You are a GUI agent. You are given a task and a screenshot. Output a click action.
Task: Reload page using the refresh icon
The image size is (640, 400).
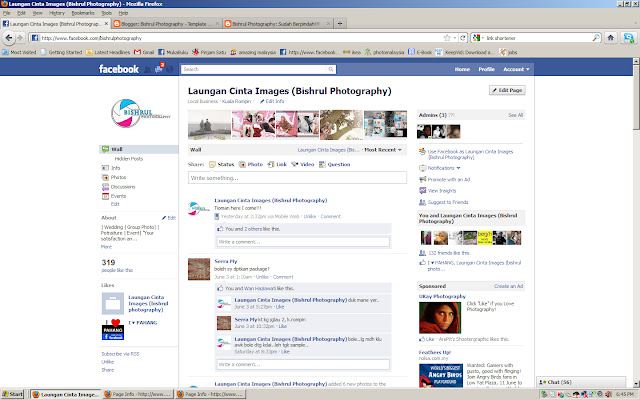click(462, 38)
